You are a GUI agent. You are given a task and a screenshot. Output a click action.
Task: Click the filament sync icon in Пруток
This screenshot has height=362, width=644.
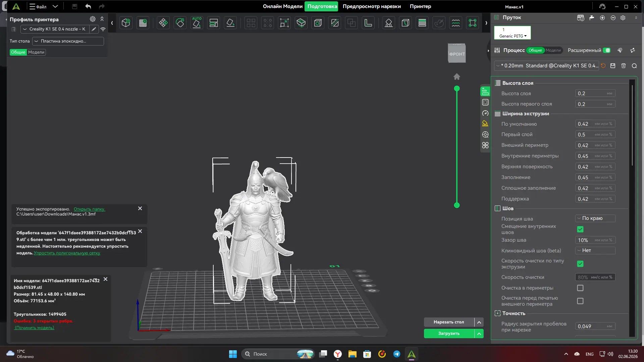pyautogui.click(x=581, y=18)
